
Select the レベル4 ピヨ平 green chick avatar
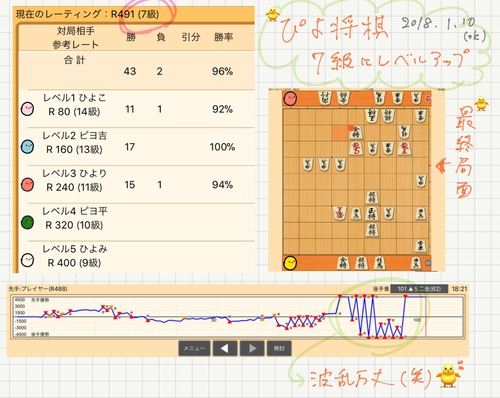coord(27,222)
